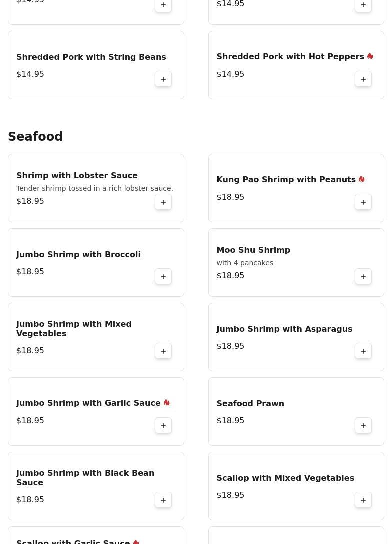Add Jumbo Shrimp with Asparagus
The image size is (392, 544).
[363, 351]
